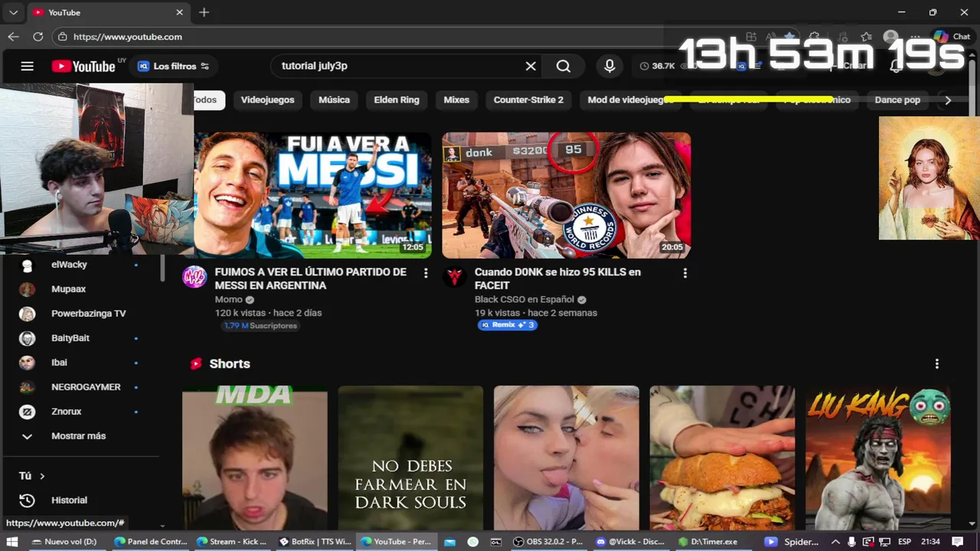Select the Dance pop chip
Image resolution: width=980 pixels, height=551 pixels.
coord(897,99)
